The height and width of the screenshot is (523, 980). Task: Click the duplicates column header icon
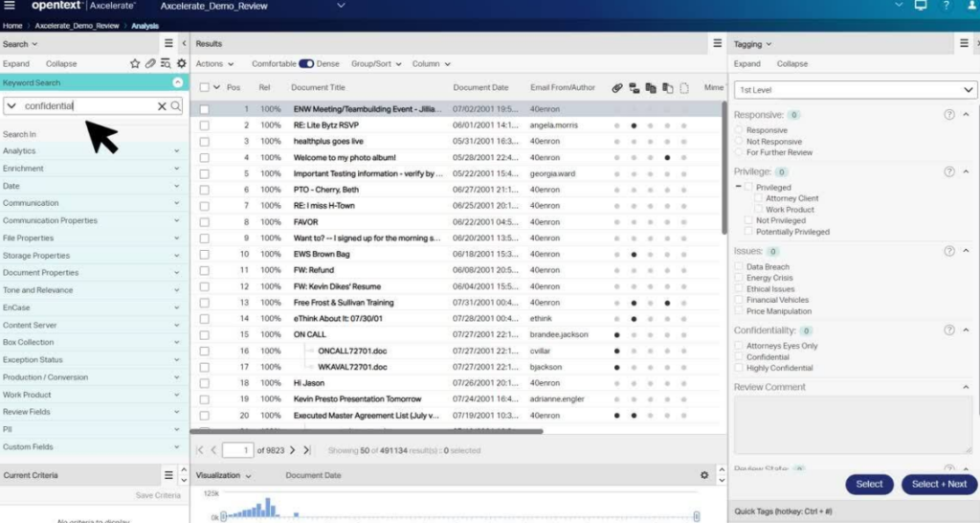coord(651,87)
